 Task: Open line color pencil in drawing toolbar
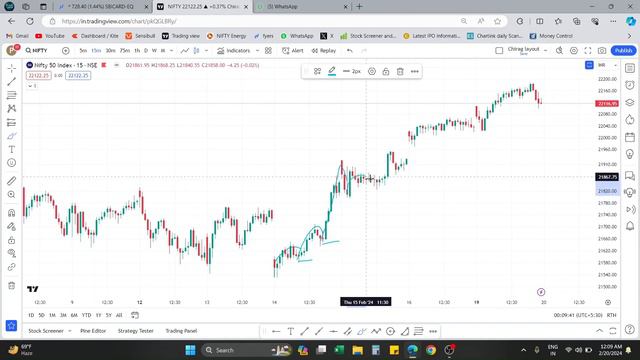pyautogui.click(x=332, y=71)
